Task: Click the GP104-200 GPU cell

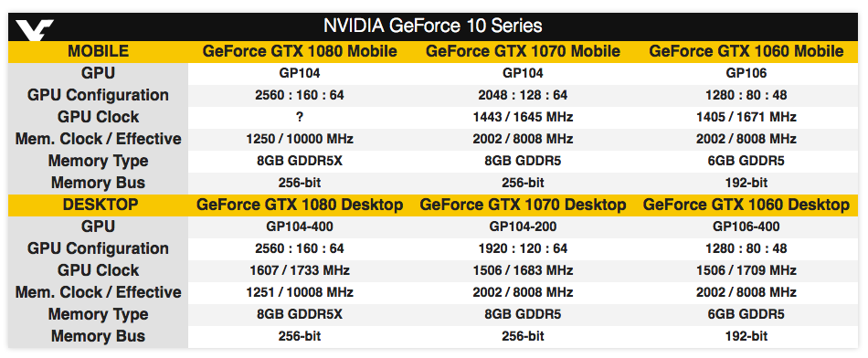Action: click(524, 226)
